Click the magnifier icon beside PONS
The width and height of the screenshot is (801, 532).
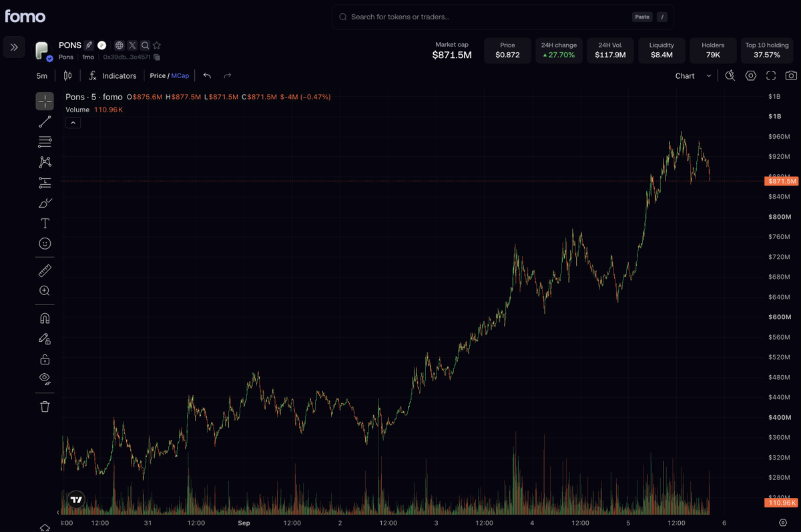[x=144, y=45]
